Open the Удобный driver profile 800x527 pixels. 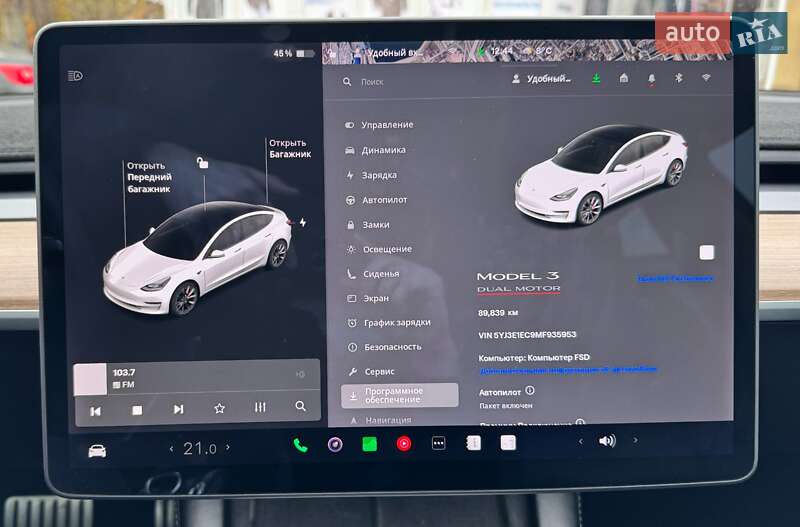click(x=542, y=79)
